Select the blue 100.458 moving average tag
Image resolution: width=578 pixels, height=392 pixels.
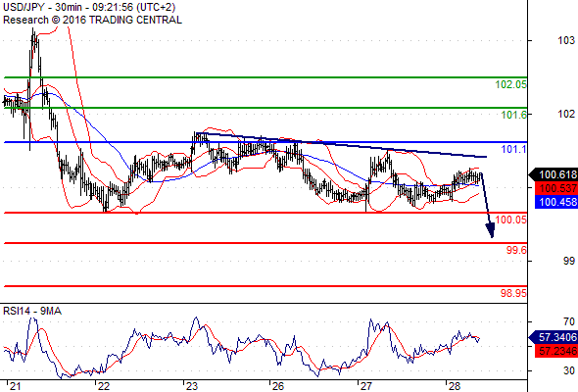point(556,202)
